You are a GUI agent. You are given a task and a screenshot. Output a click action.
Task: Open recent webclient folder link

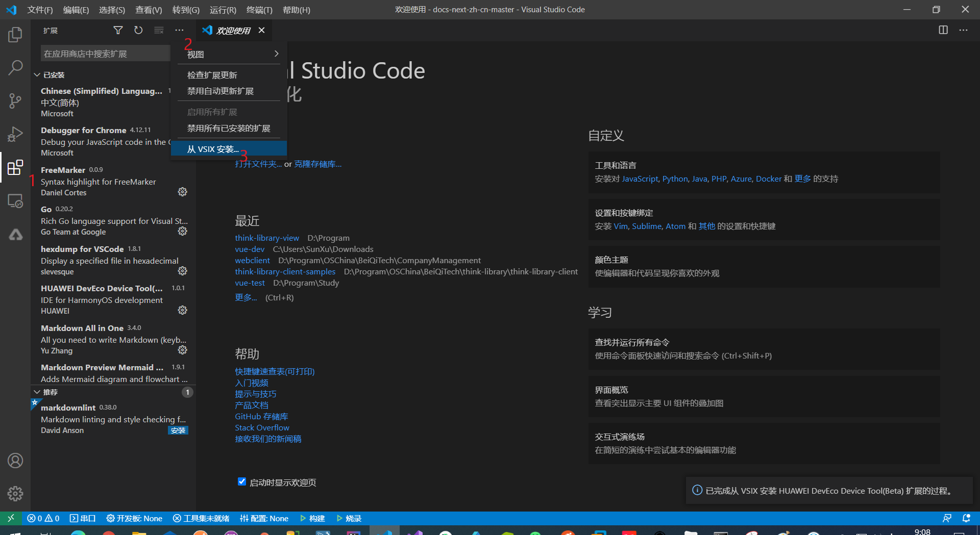point(252,261)
